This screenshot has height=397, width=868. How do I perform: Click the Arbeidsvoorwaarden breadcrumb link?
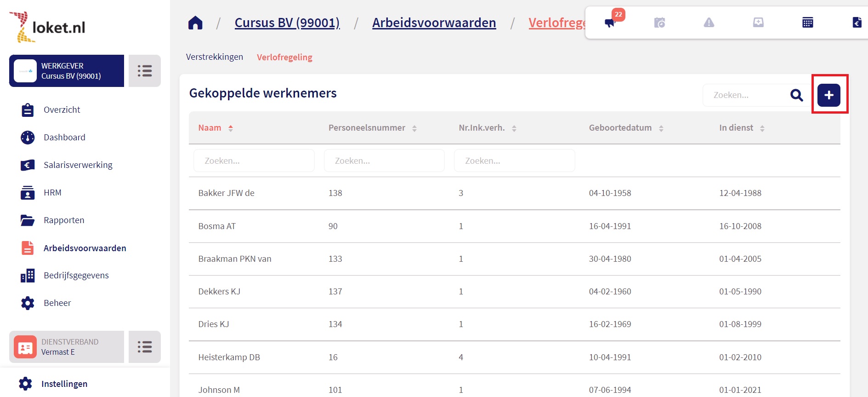click(434, 23)
